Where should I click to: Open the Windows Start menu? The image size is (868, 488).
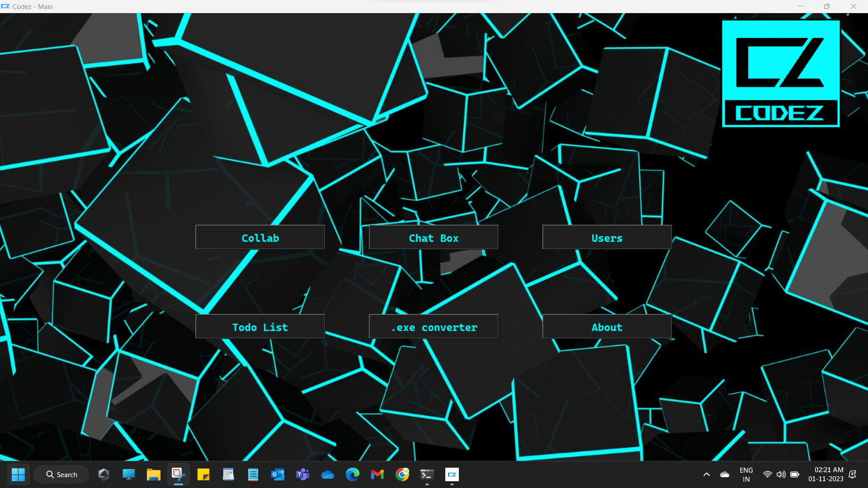18,474
